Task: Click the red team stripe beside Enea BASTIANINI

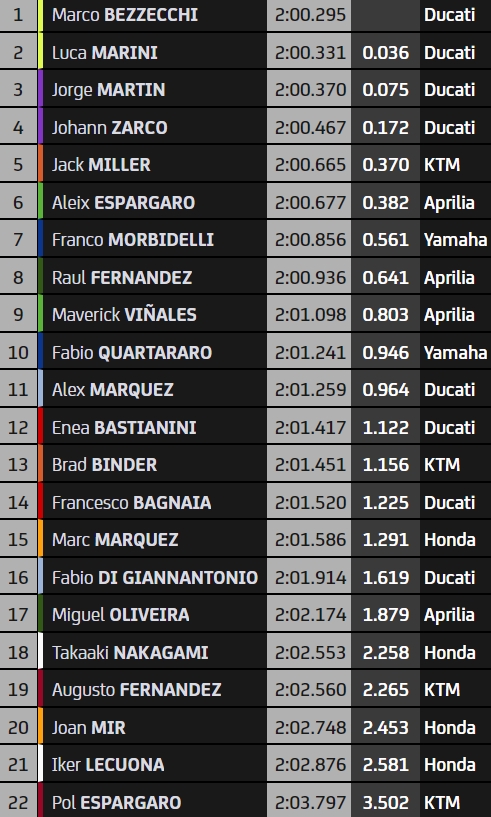Action: click(x=41, y=427)
